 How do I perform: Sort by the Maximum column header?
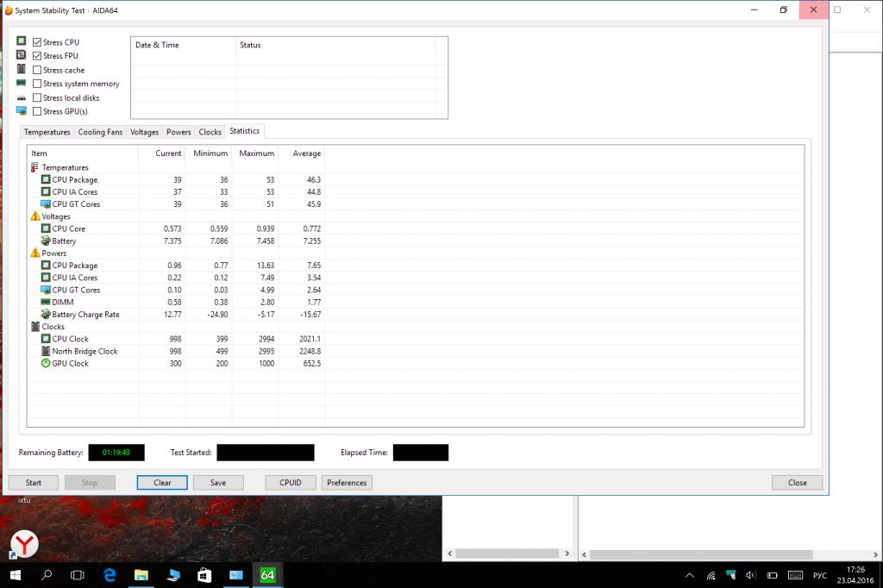(x=255, y=153)
